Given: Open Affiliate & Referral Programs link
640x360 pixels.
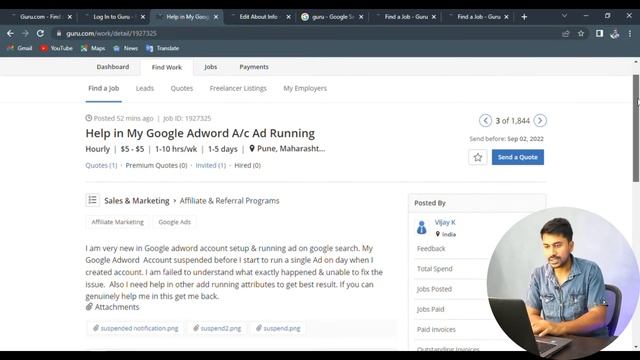Looking at the screenshot, I should pyautogui.click(x=229, y=201).
